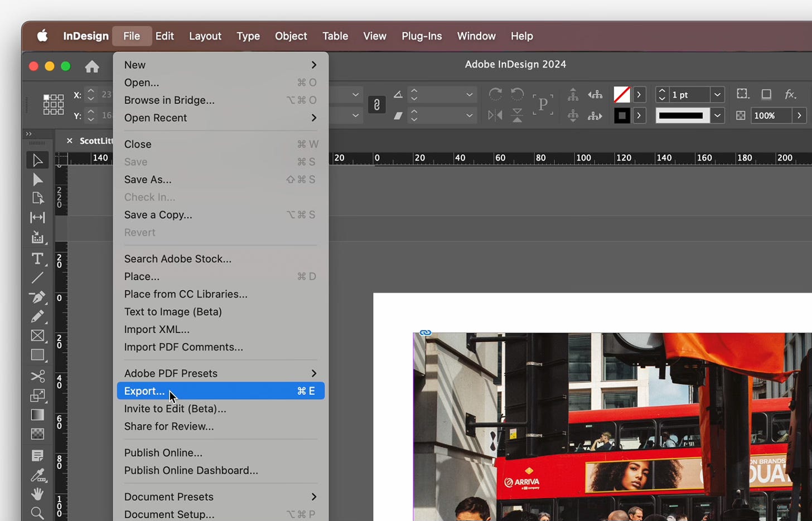Open the Window menu

pyautogui.click(x=476, y=36)
